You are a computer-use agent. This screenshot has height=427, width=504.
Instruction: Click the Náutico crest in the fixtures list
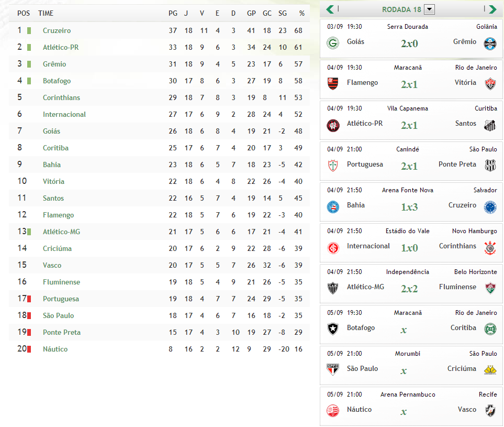[333, 410]
